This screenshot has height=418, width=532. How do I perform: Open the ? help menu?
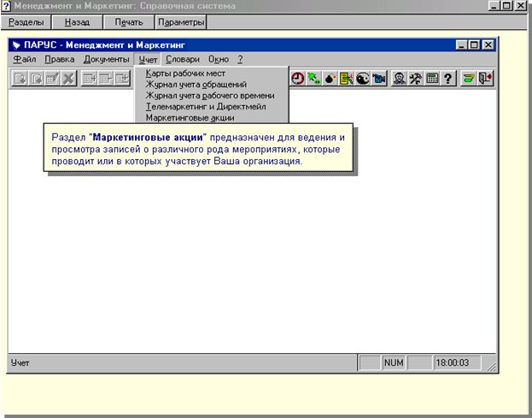tap(240, 60)
